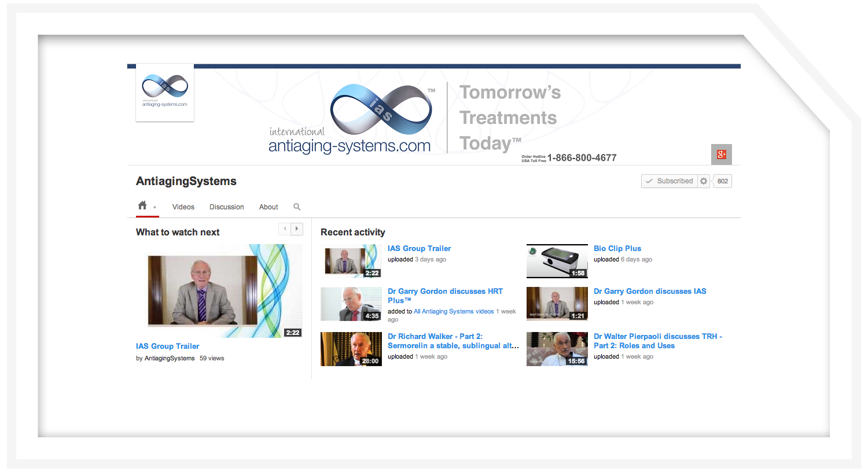Viewport: 868px width, 472px height.
Task: Click the AntiagingSystems author name below featured video
Action: (170, 358)
